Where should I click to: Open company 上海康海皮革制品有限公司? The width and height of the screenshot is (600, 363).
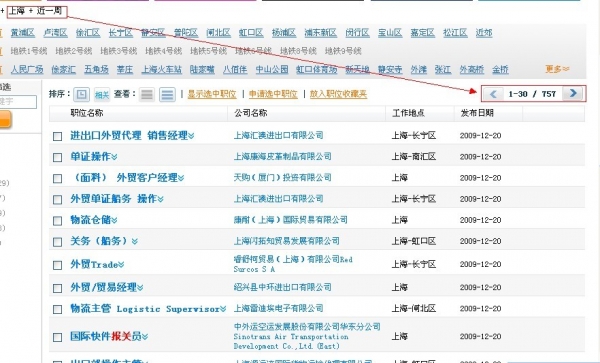click(x=282, y=156)
